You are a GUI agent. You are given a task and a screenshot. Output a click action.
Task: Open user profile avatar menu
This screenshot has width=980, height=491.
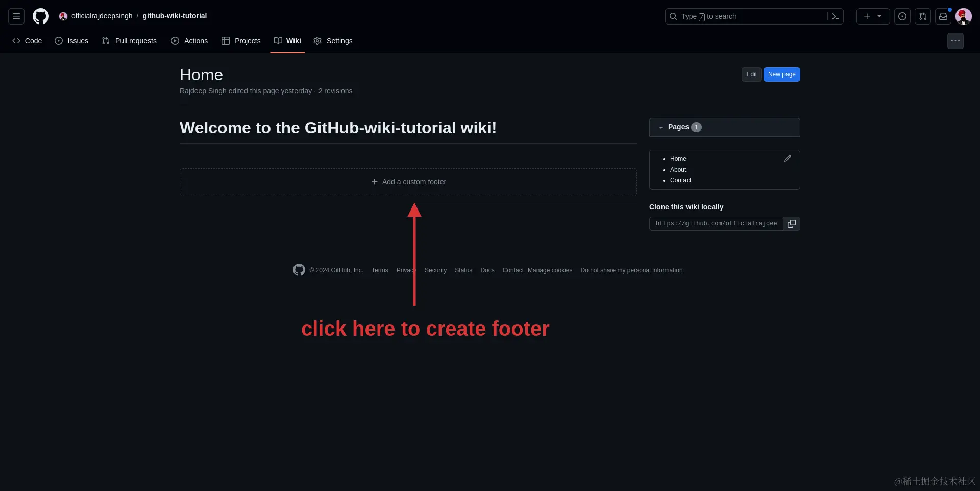[964, 16]
